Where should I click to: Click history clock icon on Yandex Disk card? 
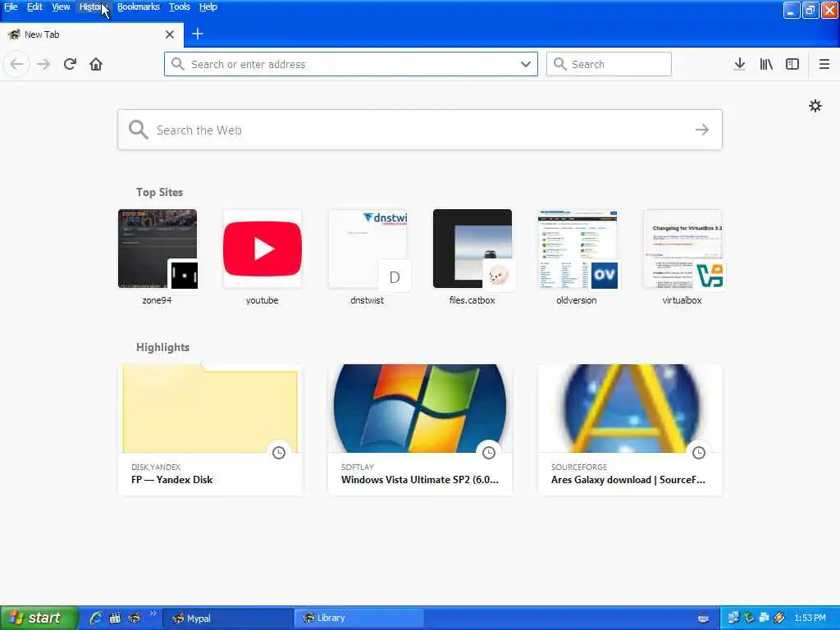[x=279, y=453]
